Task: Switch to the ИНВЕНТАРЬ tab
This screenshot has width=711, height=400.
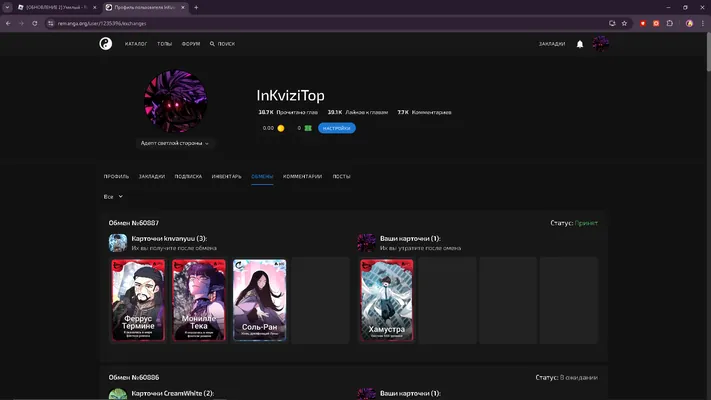Action: tap(226, 176)
